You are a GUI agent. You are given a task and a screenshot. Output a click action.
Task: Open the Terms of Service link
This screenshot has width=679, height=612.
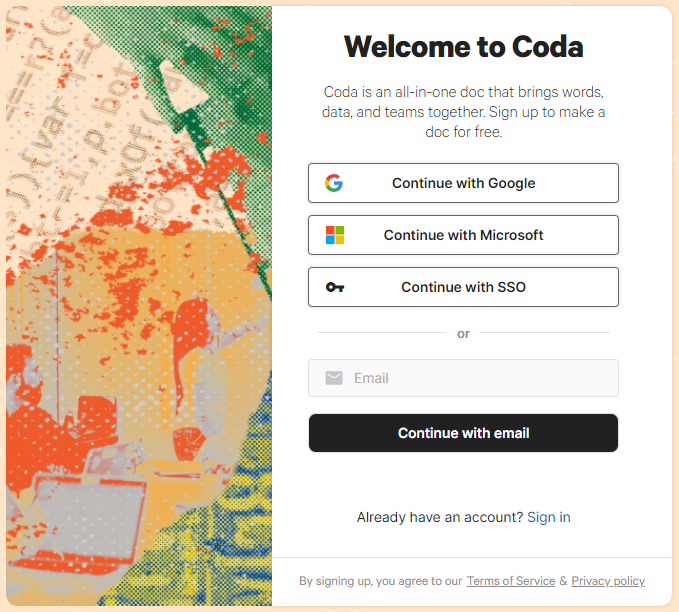tap(510, 581)
